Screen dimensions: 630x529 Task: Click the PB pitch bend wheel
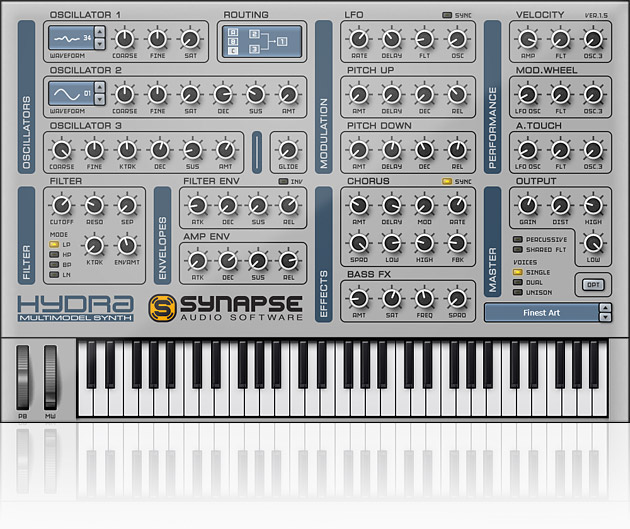coord(22,378)
